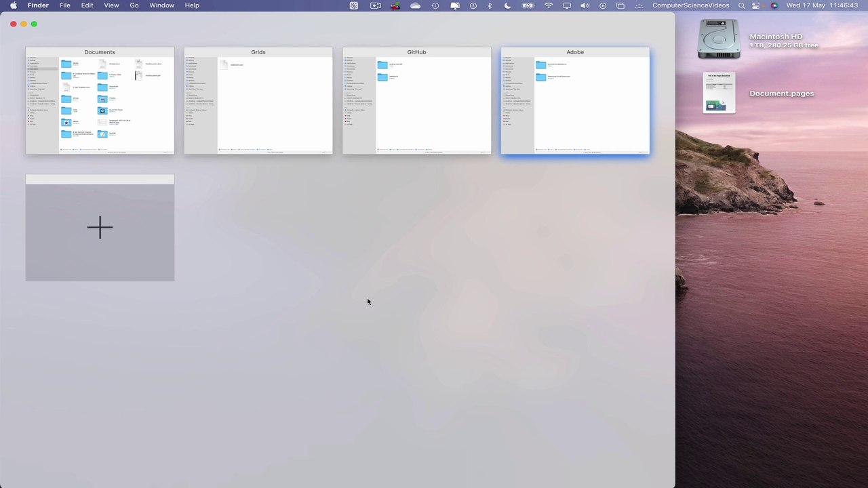868x488 pixels.
Task: Open the Window menu
Action: (x=162, y=5)
